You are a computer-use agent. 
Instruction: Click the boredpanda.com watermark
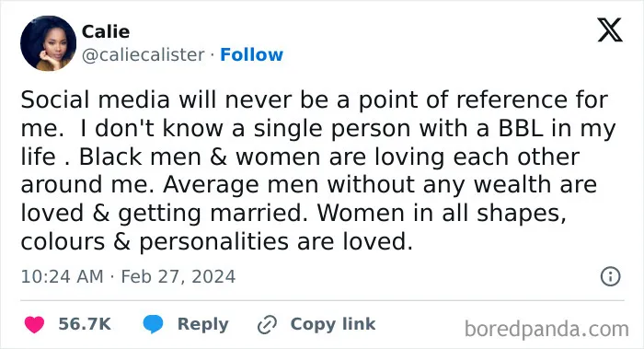click(546, 330)
